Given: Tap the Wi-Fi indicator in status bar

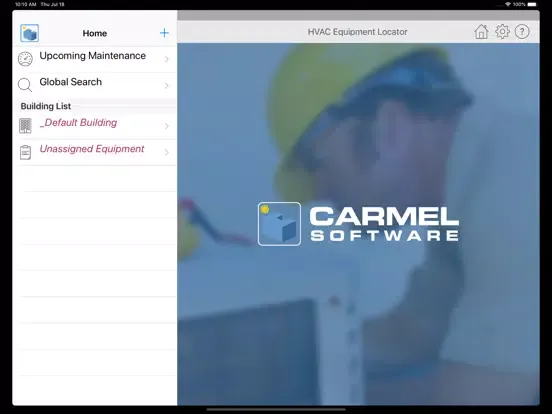Looking at the screenshot, I should pos(508,4).
